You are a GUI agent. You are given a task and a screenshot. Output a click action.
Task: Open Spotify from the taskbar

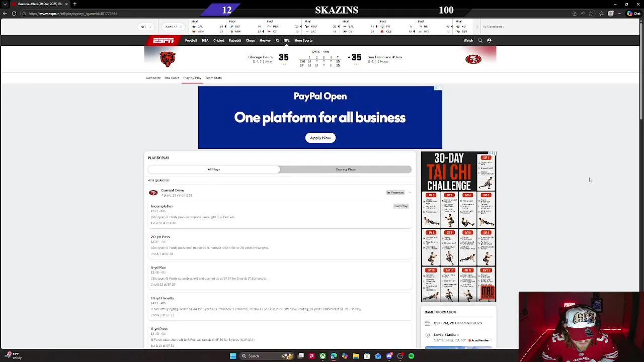(x=411, y=356)
